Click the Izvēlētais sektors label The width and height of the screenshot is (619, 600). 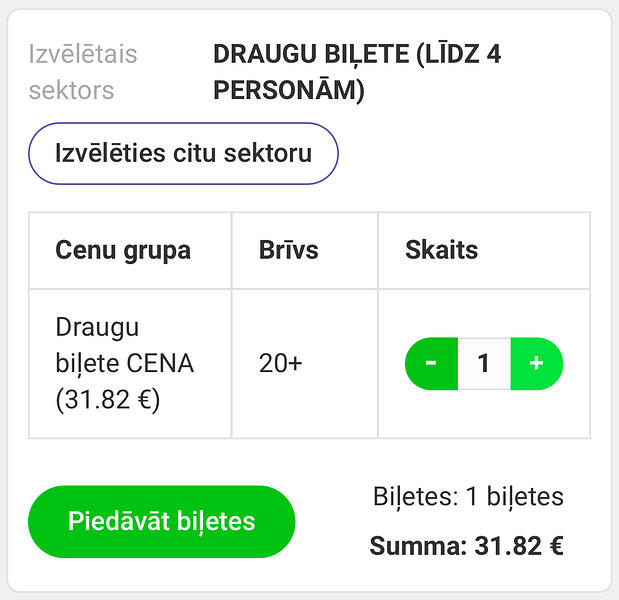(x=83, y=72)
